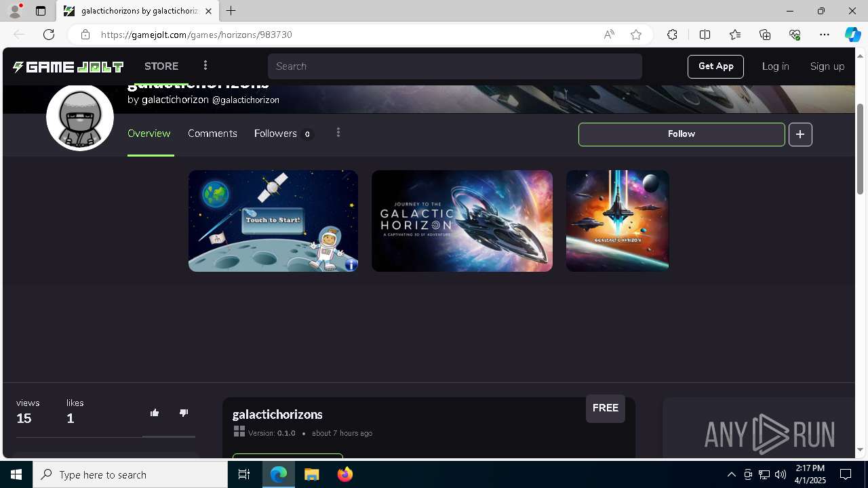Click the Split screen icon
The width and height of the screenshot is (868, 488).
click(x=705, y=35)
